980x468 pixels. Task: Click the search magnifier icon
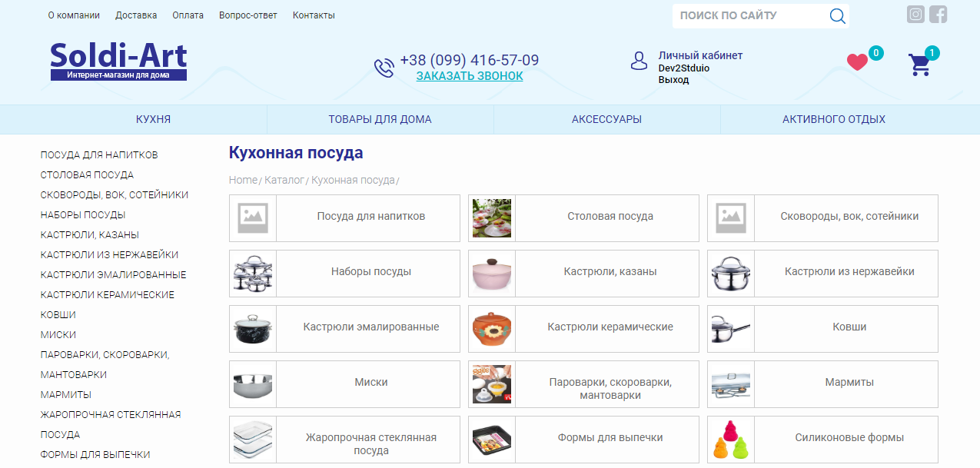tap(837, 16)
